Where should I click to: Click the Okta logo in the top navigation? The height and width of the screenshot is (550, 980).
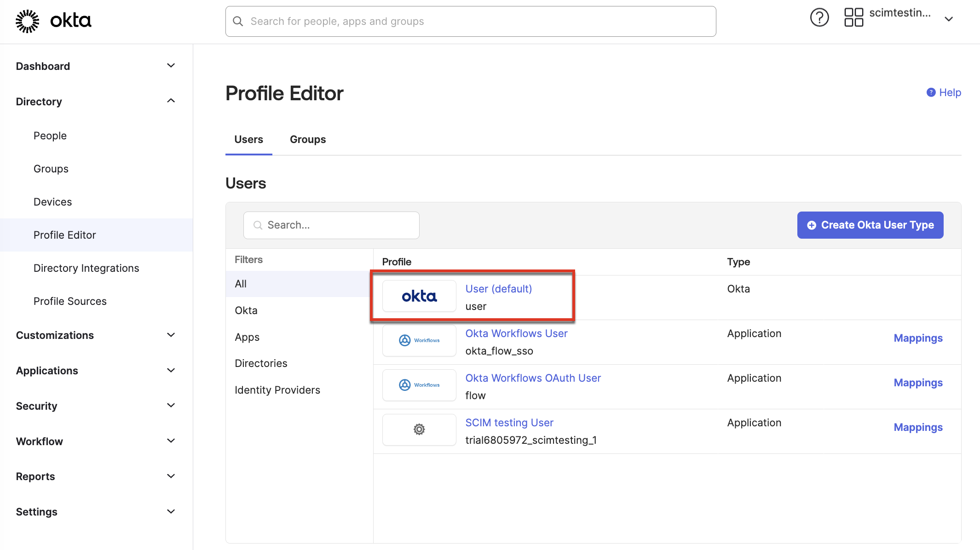[x=53, y=20]
